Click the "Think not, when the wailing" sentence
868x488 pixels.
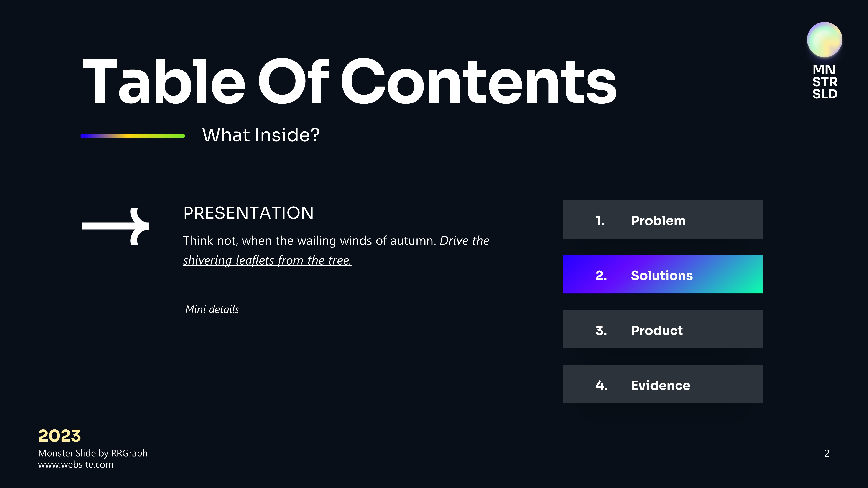309,241
